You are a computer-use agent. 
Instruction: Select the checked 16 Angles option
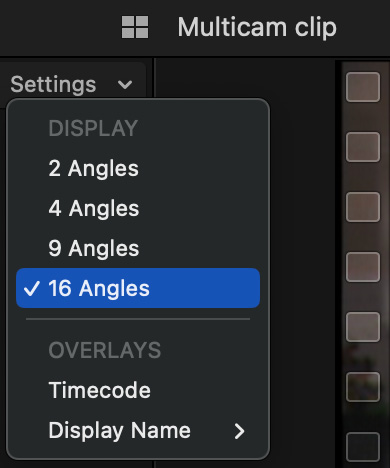click(x=138, y=288)
